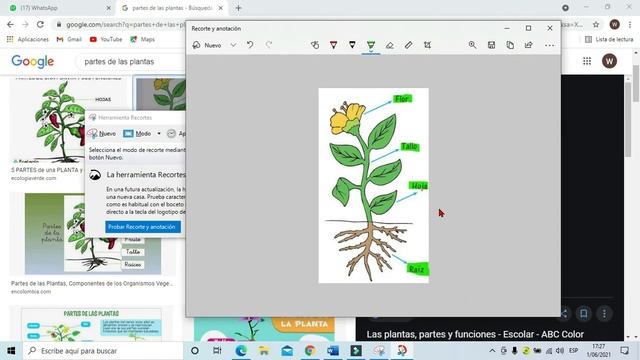The height and width of the screenshot is (360, 640).
Task: Select the eraser tool
Action: (x=390, y=45)
